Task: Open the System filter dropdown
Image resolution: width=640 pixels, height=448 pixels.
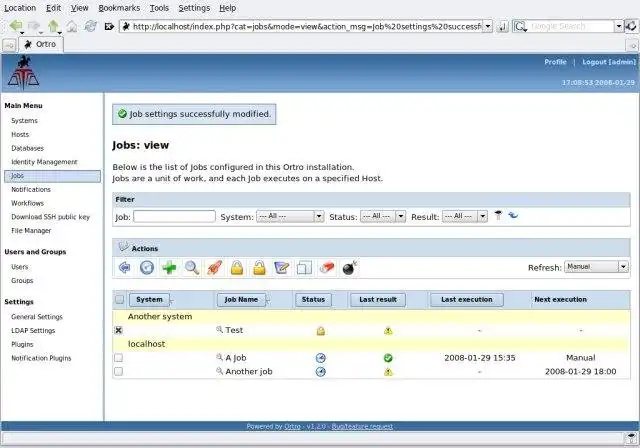Action: point(290,216)
